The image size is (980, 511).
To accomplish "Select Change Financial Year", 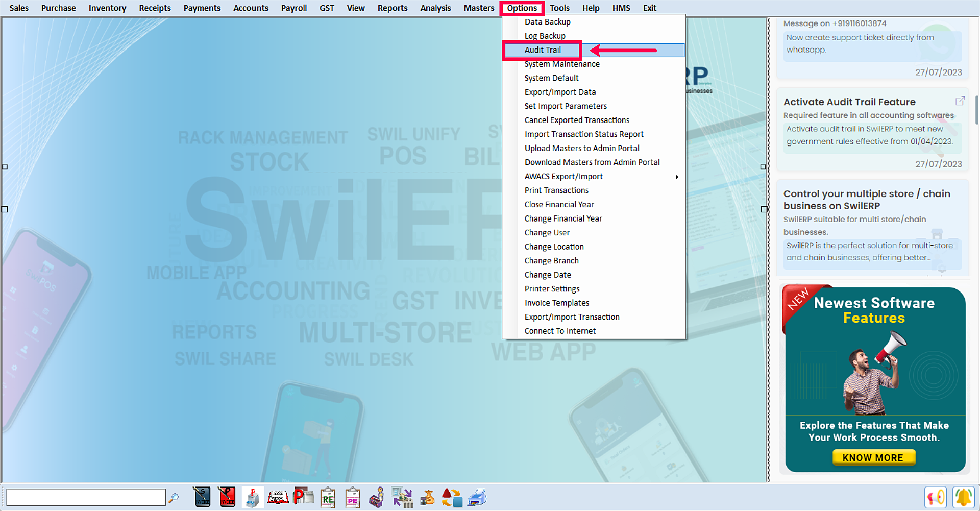I will click(x=594, y=218).
